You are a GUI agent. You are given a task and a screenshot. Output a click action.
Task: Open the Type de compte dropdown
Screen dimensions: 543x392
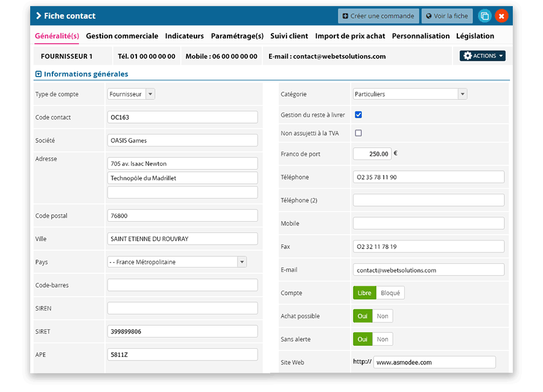(x=132, y=94)
